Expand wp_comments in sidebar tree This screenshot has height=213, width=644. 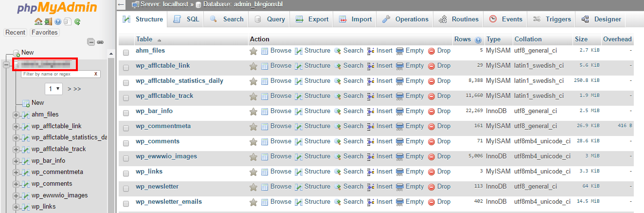coord(16,184)
